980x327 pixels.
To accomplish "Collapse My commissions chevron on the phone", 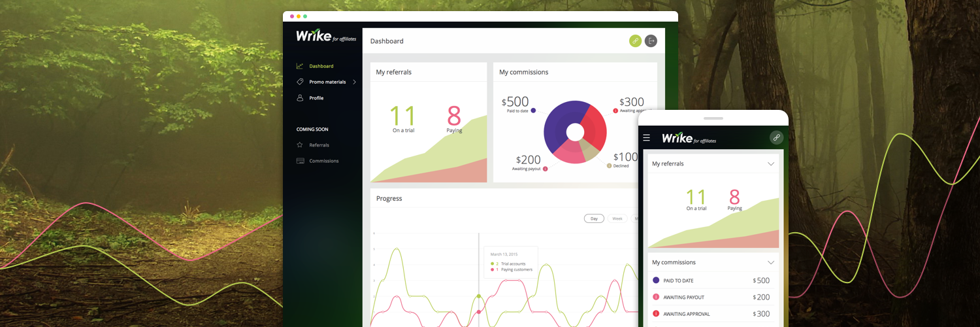I will pyautogui.click(x=771, y=262).
